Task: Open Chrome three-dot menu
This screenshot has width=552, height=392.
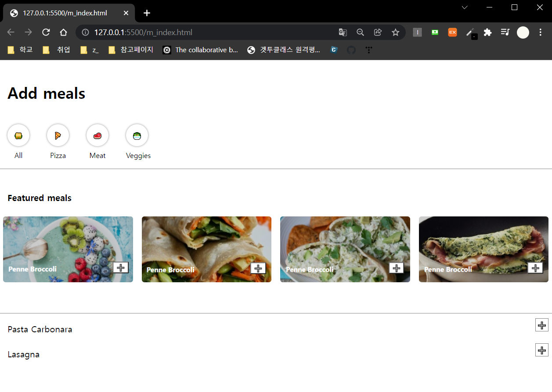Action: (541, 32)
